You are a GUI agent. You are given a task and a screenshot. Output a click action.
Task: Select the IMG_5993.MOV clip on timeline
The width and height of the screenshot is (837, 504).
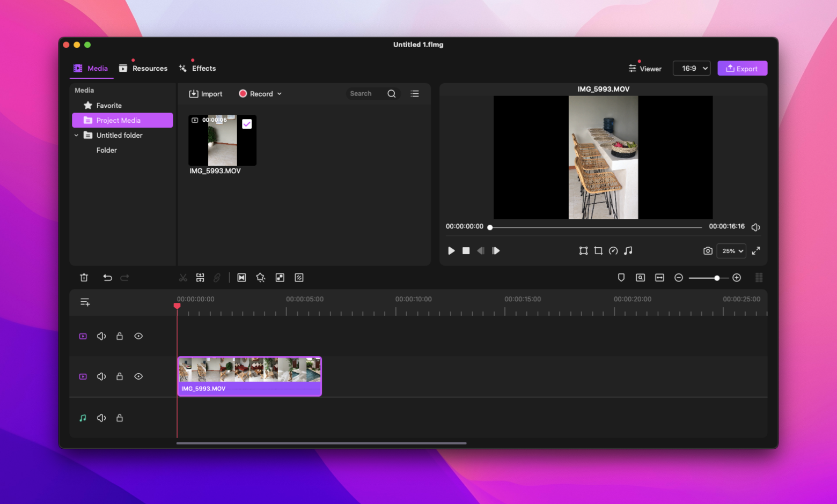tap(249, 376)
